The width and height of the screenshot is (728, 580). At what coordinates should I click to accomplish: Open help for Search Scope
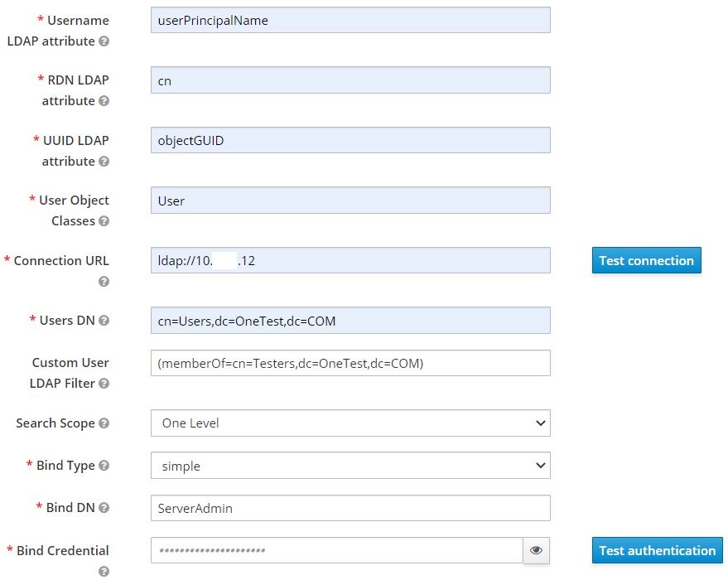click(x=104, y=423)
